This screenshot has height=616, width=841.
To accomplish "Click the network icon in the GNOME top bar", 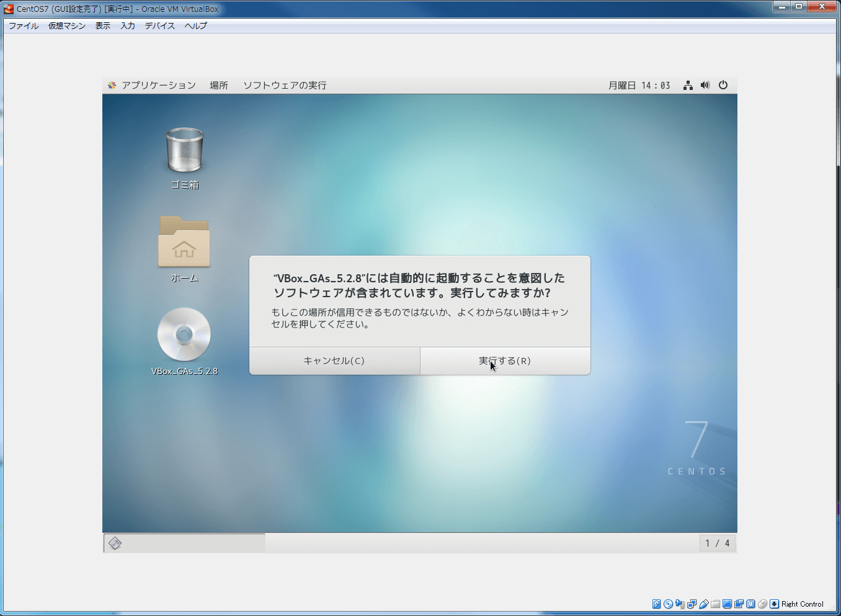I will tap(687, 85).
